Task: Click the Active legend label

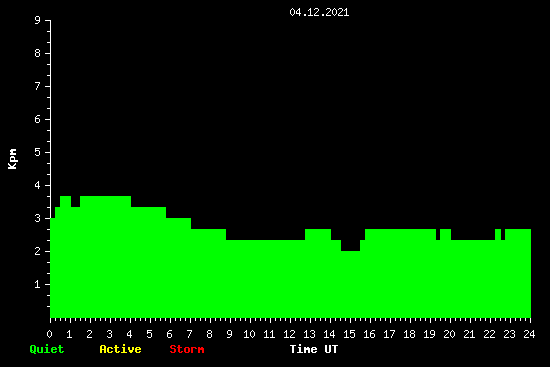Action: coord(120,349)
